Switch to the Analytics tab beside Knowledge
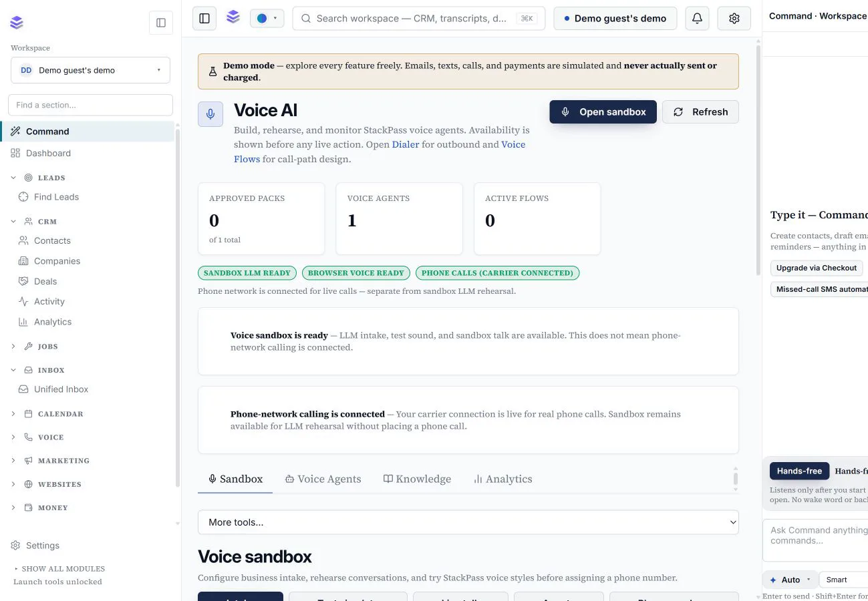868x601 pixels. pos(502,479)
